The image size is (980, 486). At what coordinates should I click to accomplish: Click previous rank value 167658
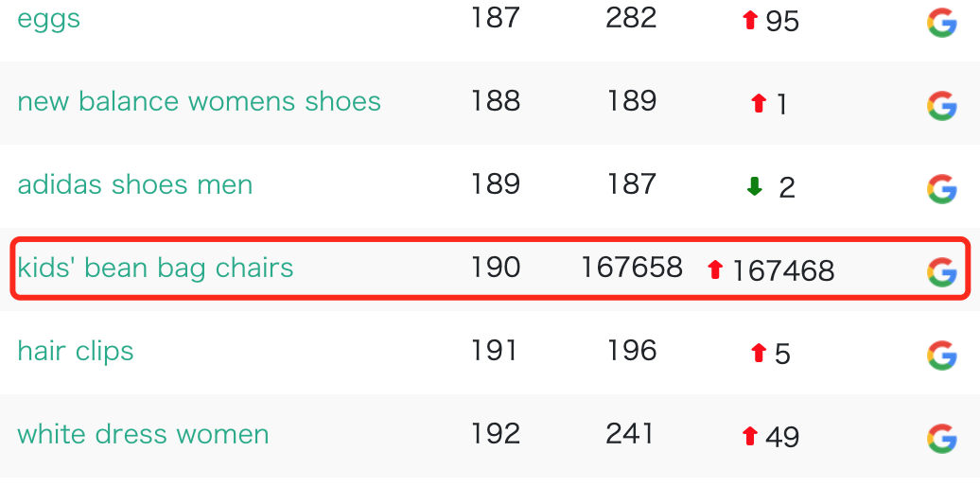[x=631, y=268]
